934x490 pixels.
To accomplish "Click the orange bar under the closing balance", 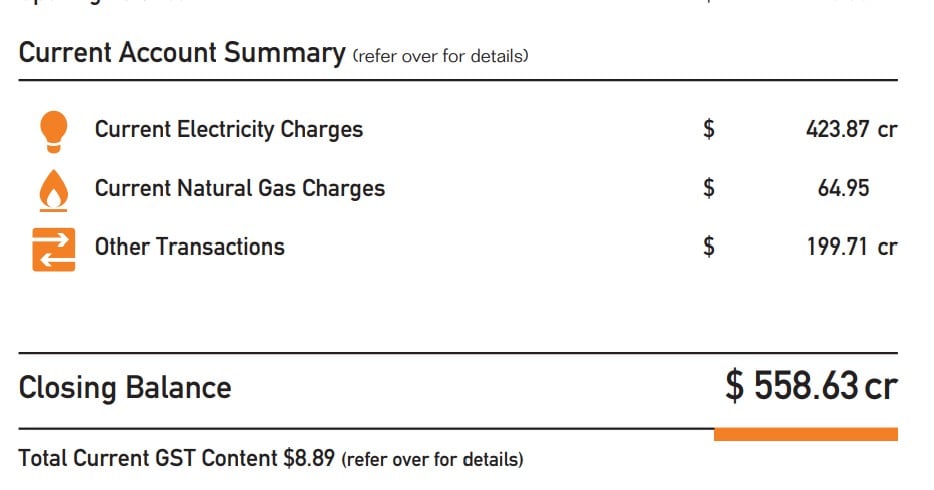I will 806,435.
